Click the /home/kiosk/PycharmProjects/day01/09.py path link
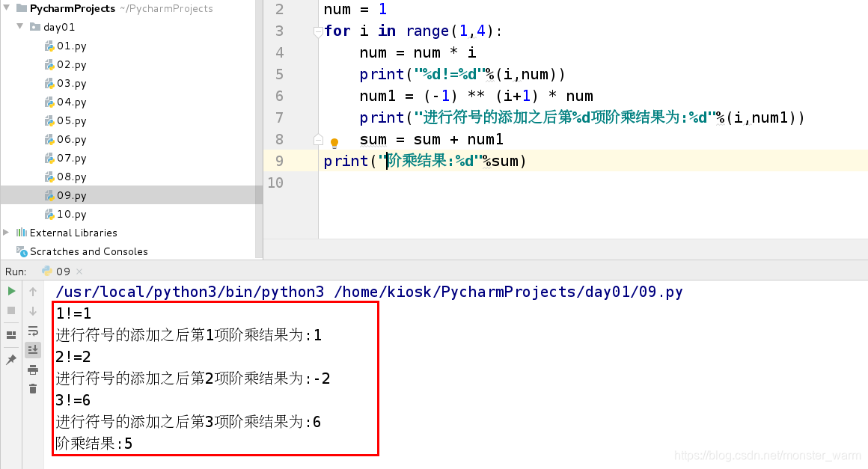The width and height of the screenshot is (868, 469). 508,292
